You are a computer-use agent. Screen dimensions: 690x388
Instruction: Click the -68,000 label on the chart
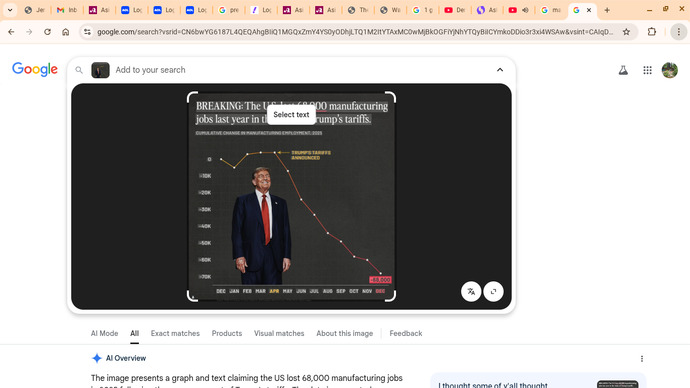tap(380, 279)
